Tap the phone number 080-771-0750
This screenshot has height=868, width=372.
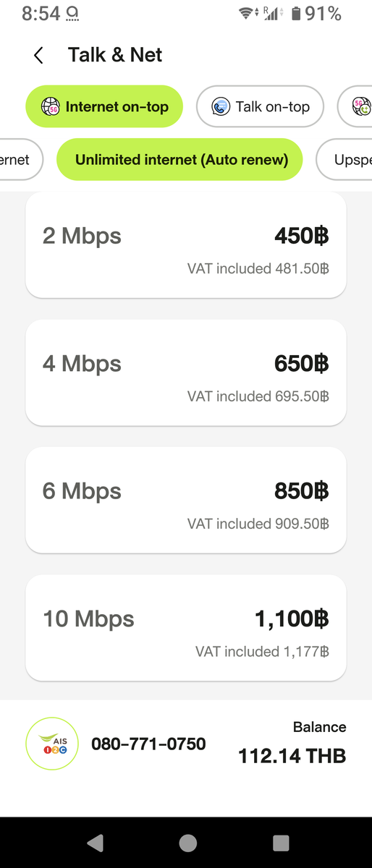point(148,744)
